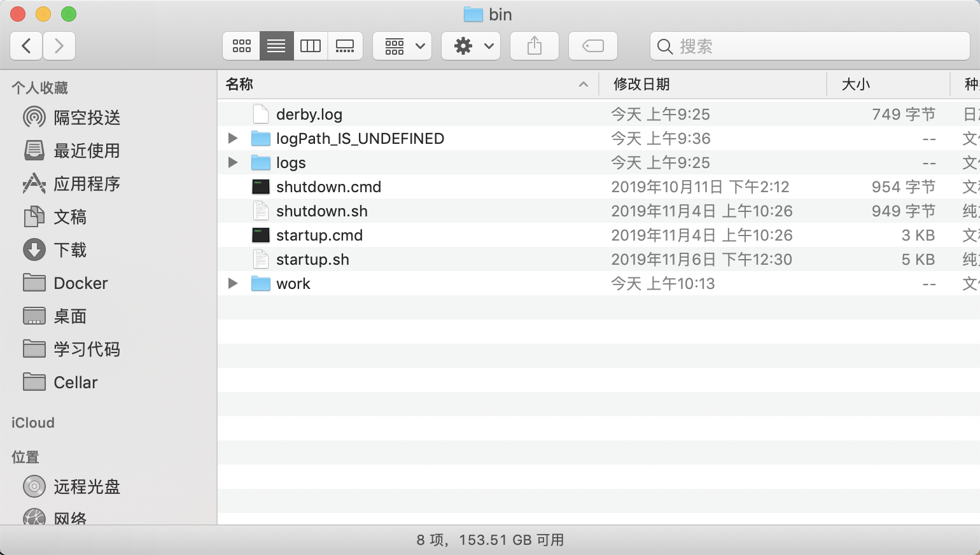The height and width of the screenshot is (555, 980).
Task: Click the bin folder icon in title bar
Action: (473, 14)
